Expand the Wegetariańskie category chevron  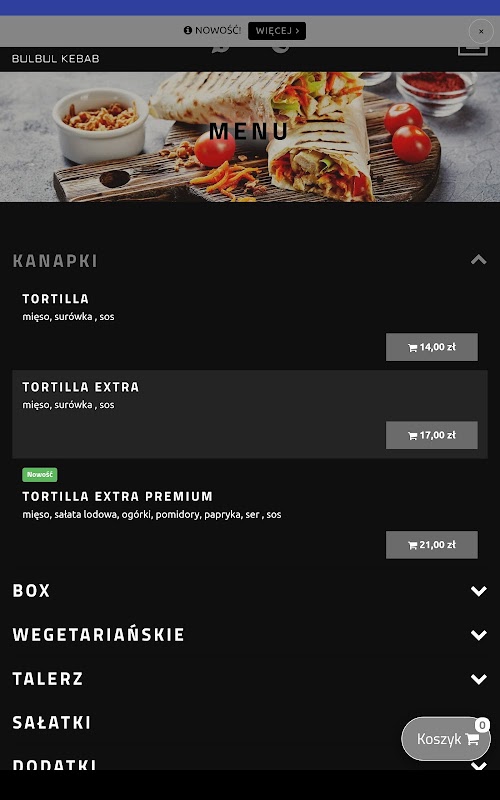[x=478, y=635]
